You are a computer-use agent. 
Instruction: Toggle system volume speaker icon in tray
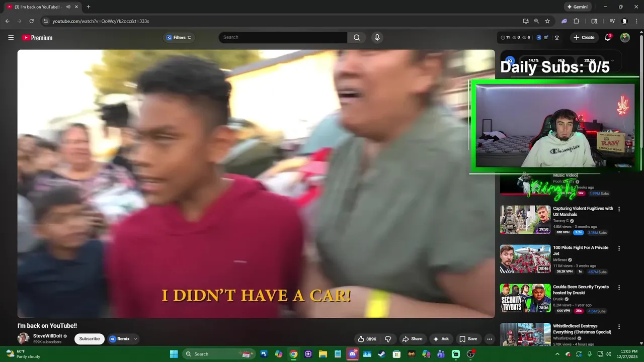[608, 354]
